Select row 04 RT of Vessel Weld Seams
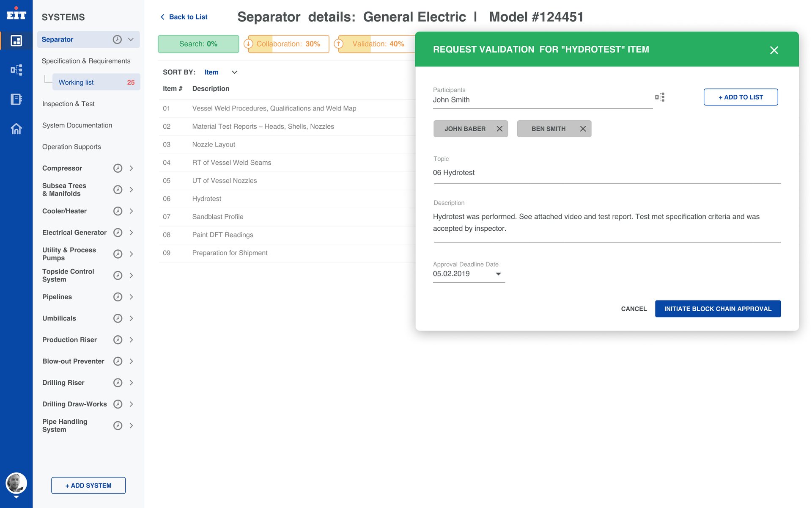This screenshot has width=812, height=508. click(287, 163)
